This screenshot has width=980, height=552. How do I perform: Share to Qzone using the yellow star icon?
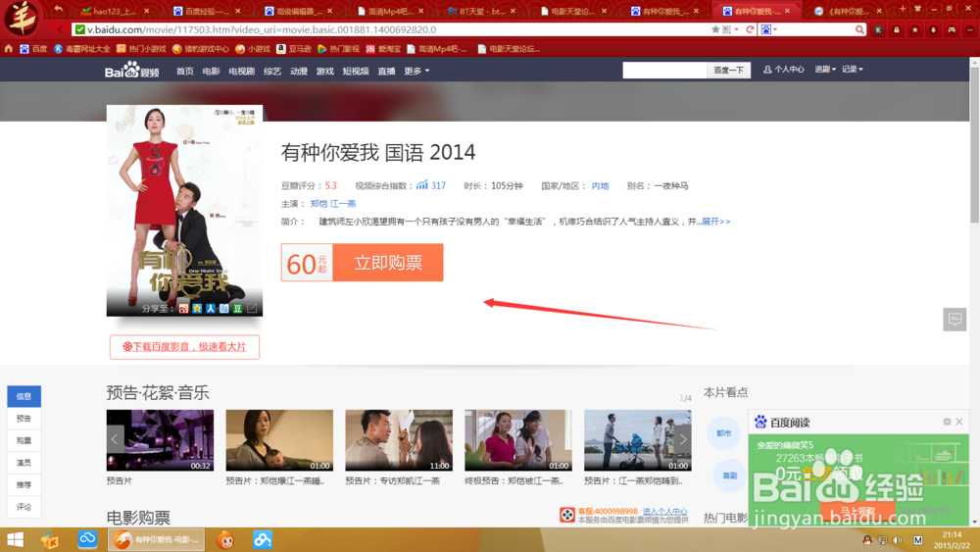(197, 308)
